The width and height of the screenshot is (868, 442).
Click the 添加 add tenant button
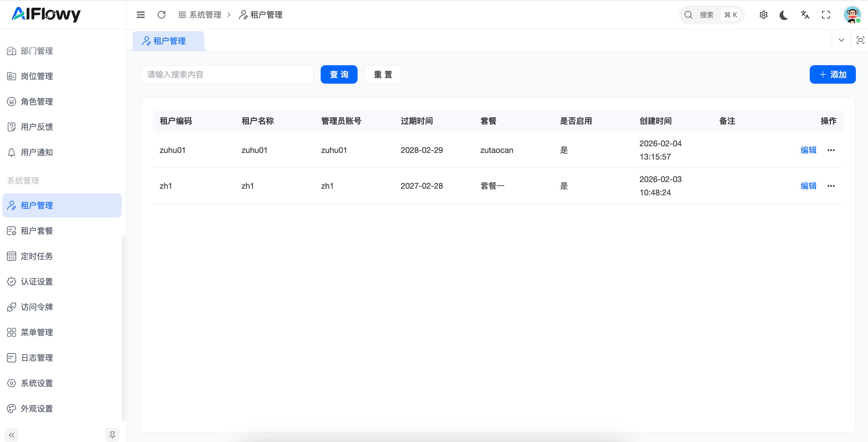point(832,74)
